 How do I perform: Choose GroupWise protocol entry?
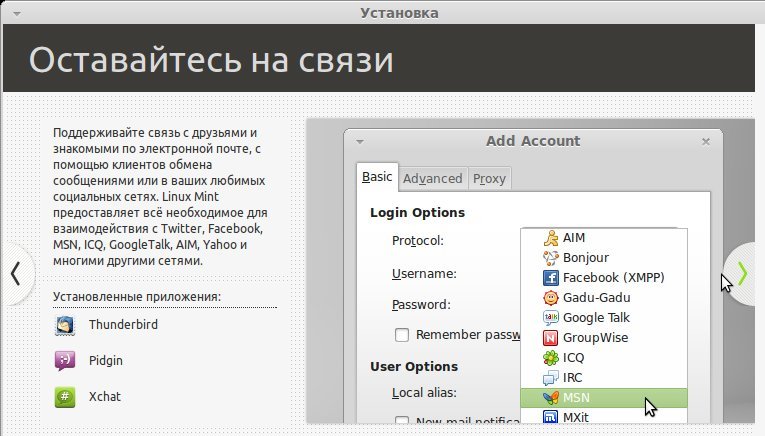pos(604,338)
